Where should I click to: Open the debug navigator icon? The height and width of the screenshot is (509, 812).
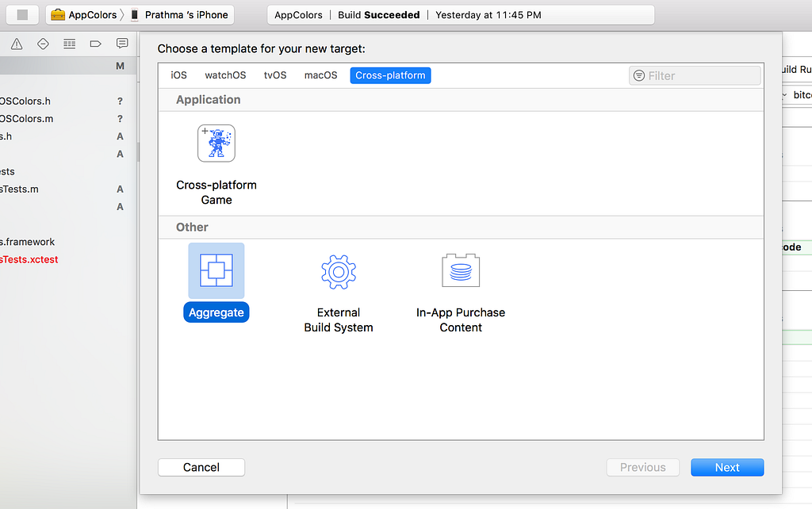click(x=70, y=44)
